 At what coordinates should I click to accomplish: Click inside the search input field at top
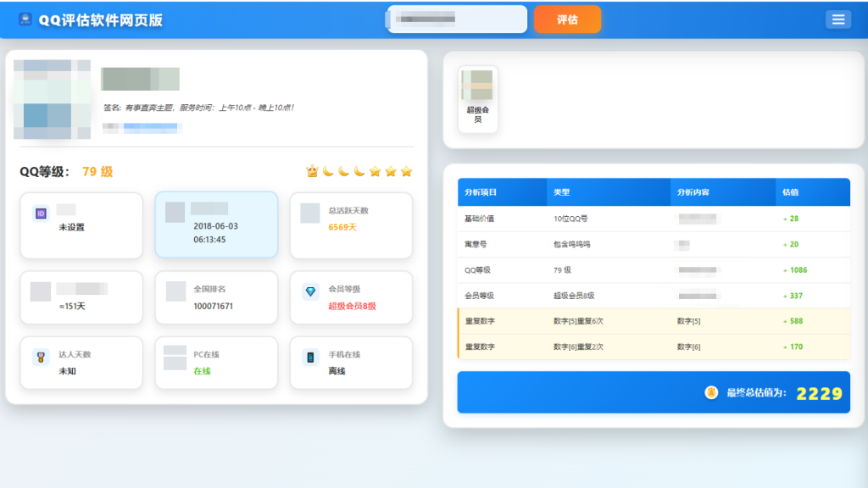[456, 19]
